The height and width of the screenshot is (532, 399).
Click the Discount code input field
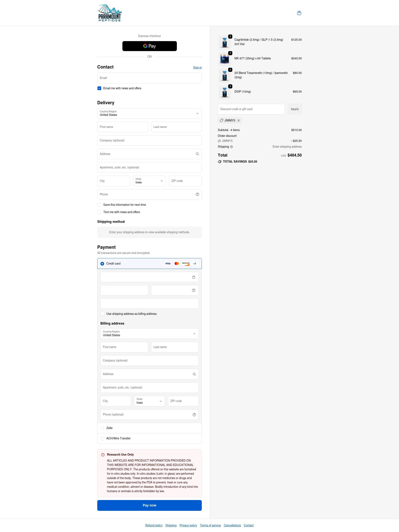pos(251,109)
